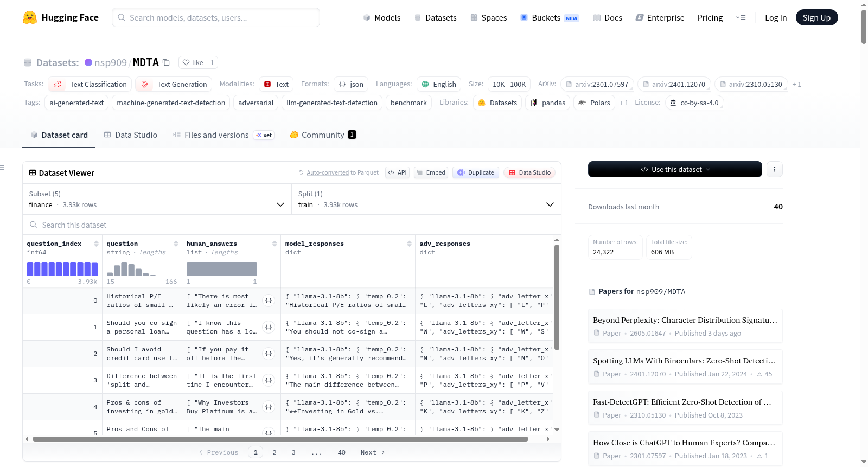Expand JSON braces icon in row 3
868x467 pixels.
click(269, 380)
